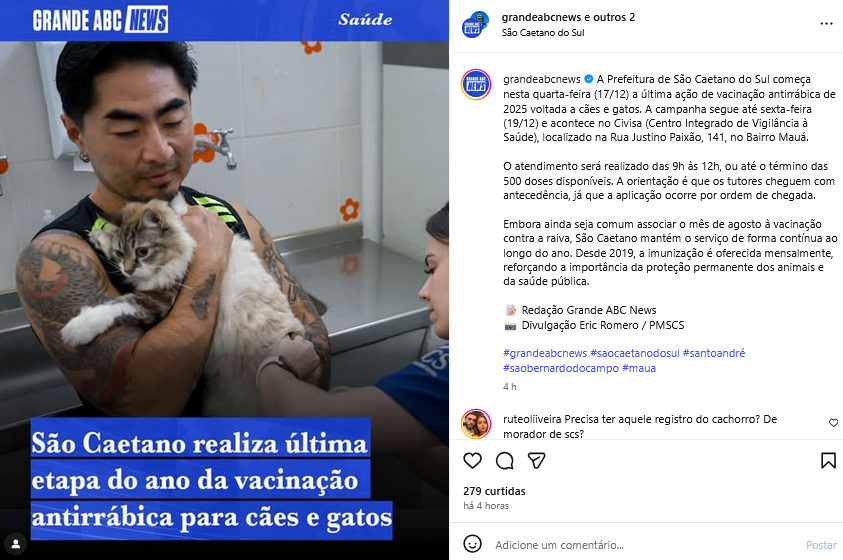
Task: Open the three-dot more options menu
Action: click(826, 24)
